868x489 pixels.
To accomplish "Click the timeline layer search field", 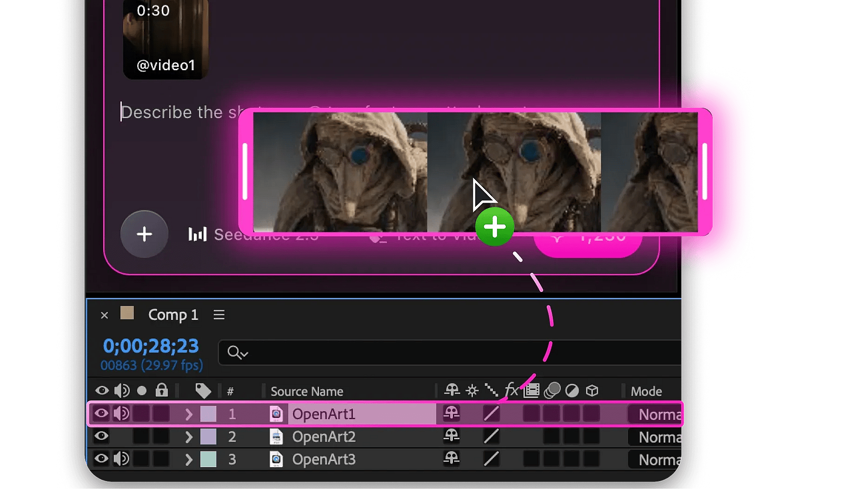I will [450, 353].
